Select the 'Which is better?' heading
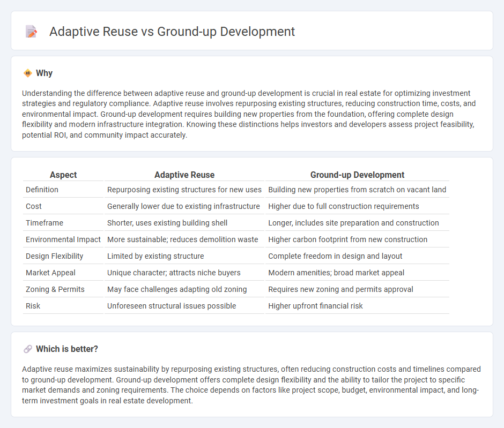The height and width of the screenshot is (428, 504). pos(67,349)
